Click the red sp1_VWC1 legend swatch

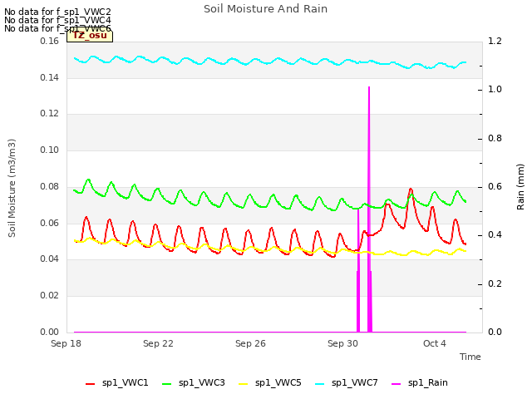91,384
